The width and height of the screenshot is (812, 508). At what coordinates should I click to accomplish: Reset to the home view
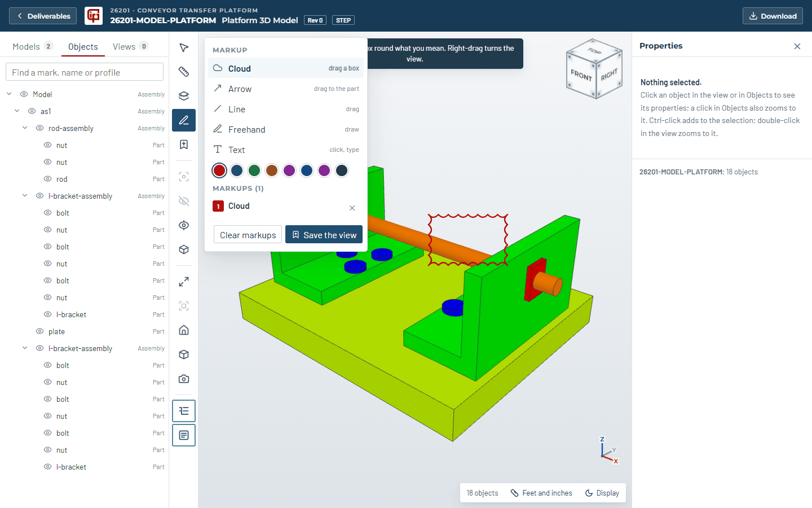(184, 330)
